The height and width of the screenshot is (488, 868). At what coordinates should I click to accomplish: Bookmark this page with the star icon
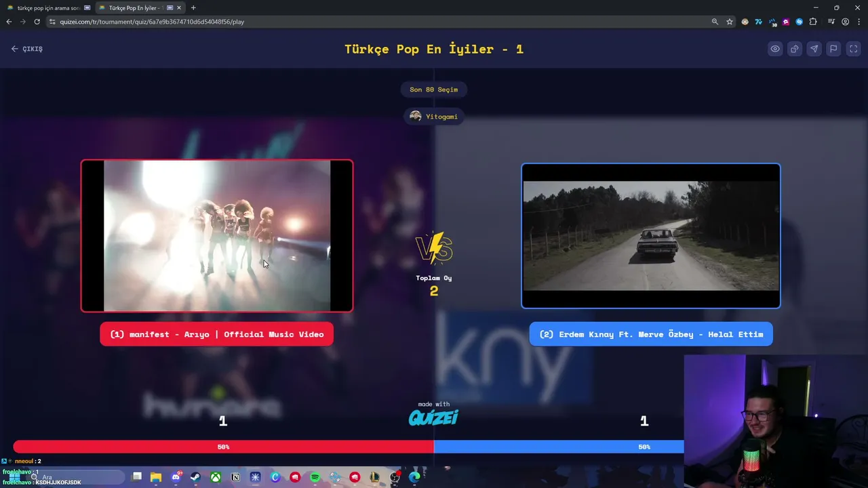point(730,22)
